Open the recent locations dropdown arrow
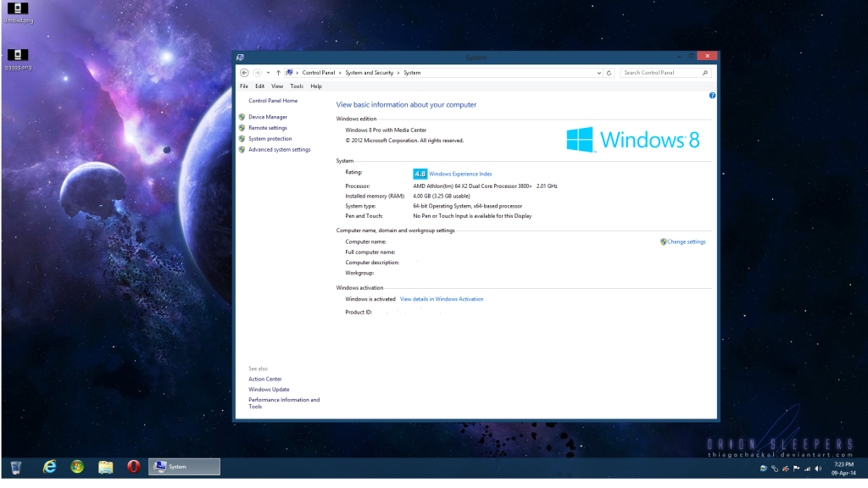868x488 pixels. point(269,73)
